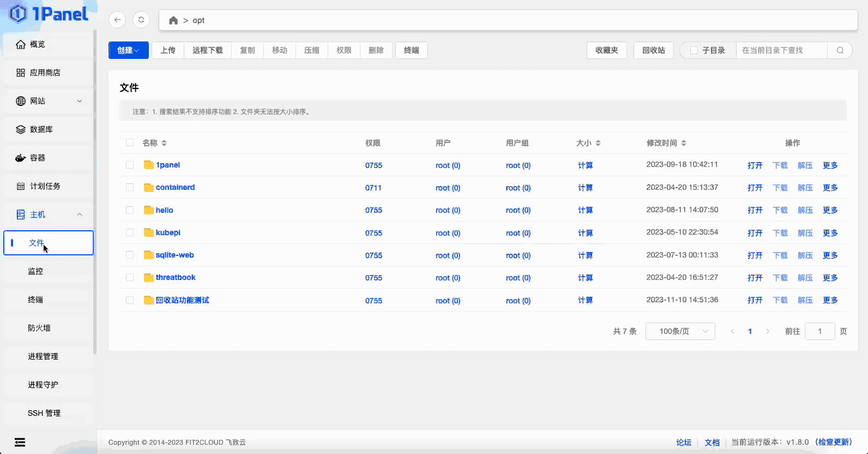Go to Firewall in the sidebar
868x454 pixels.
(x=39, y=328)
